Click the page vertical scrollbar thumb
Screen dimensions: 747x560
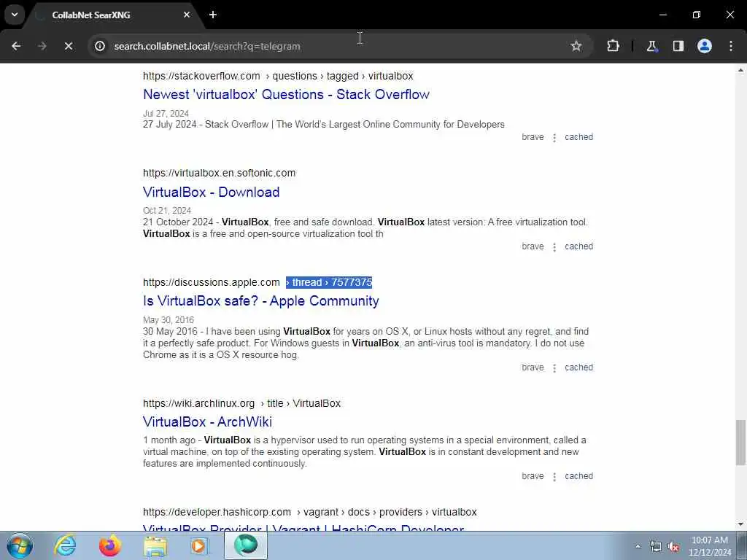(740, 443)
